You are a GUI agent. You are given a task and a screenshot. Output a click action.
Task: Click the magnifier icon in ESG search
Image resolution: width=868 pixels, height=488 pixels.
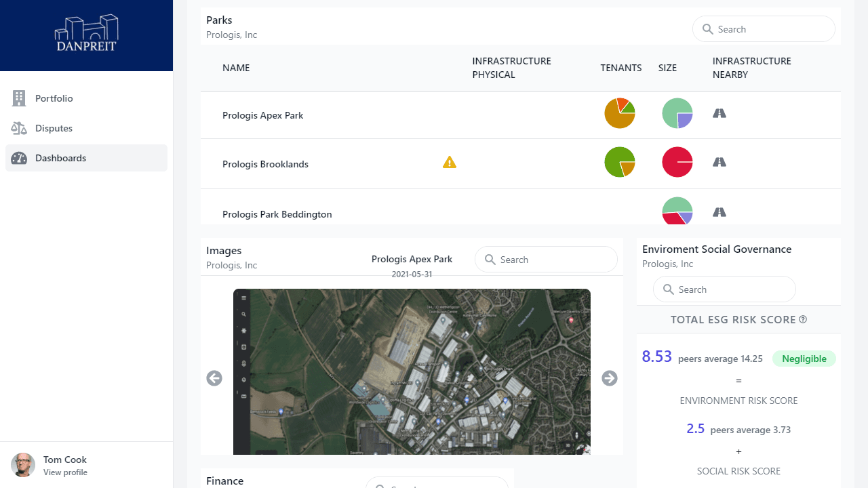pos(669,289)
